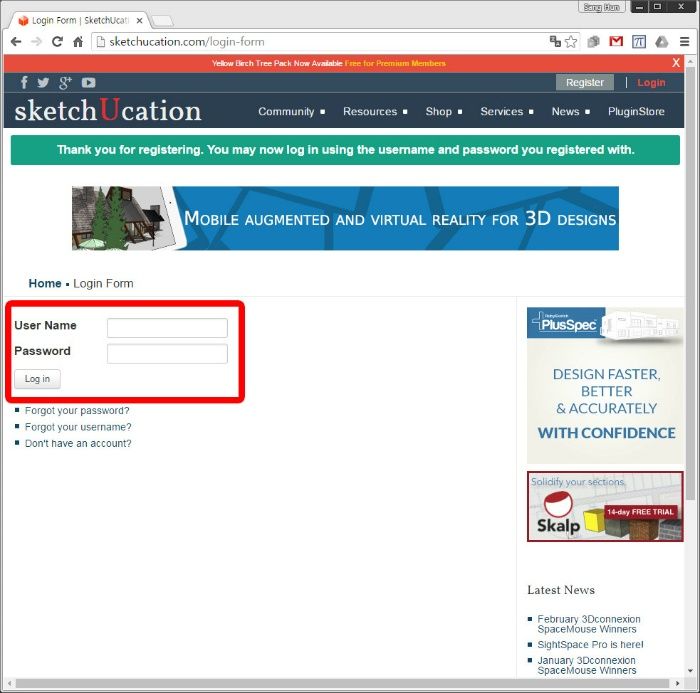Open the PluginStore menu item
700x693 pixels.
[x=636, y=112]
